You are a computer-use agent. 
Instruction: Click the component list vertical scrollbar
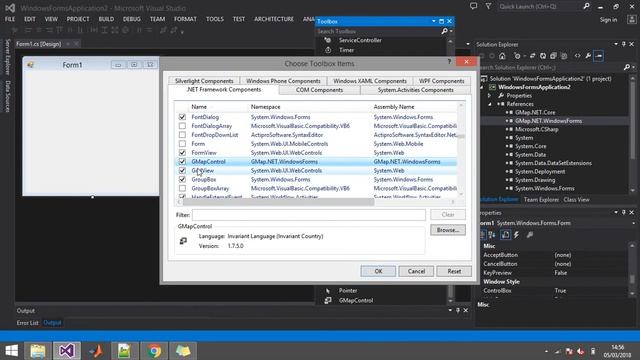(461, 149)
